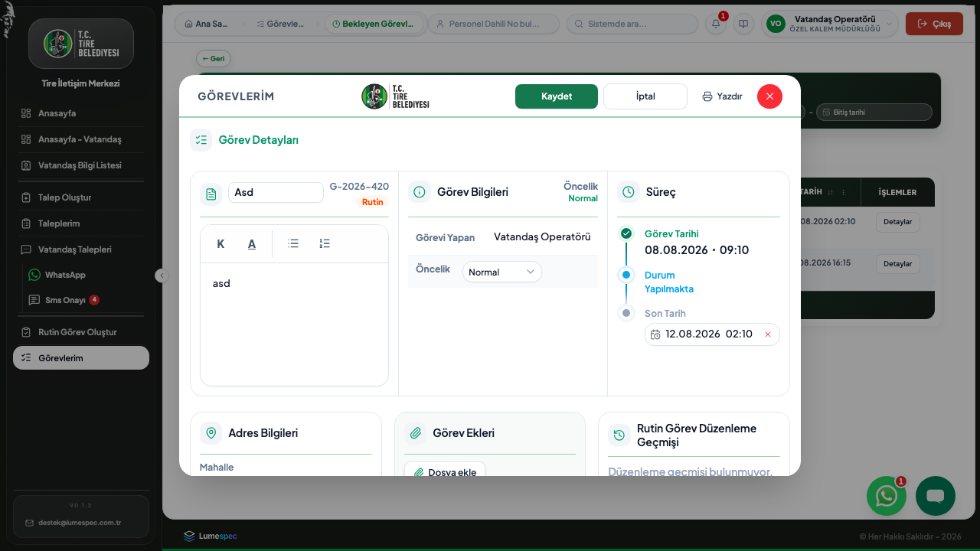Focus the task title field containing Asd
Image resolution: width=980 pixels, height=551 pixels.
click(x=276, y=192)
